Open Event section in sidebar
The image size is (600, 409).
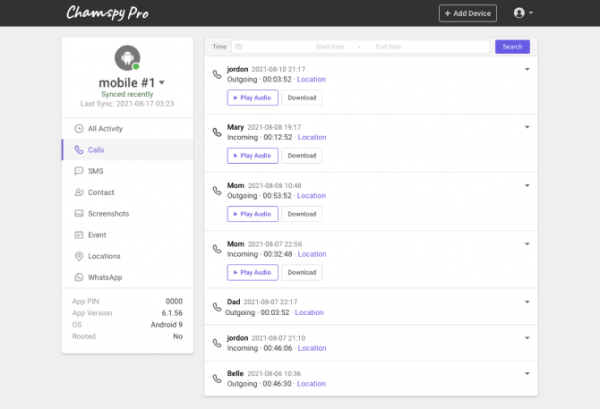point(127,235)
